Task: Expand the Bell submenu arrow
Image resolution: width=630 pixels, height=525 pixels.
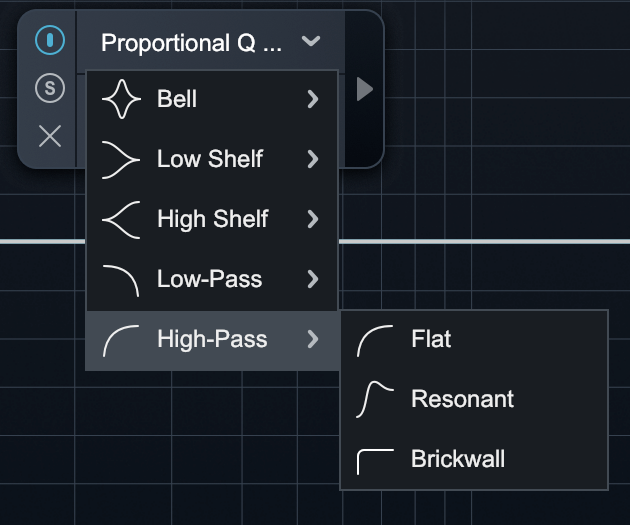Action: 313,99
